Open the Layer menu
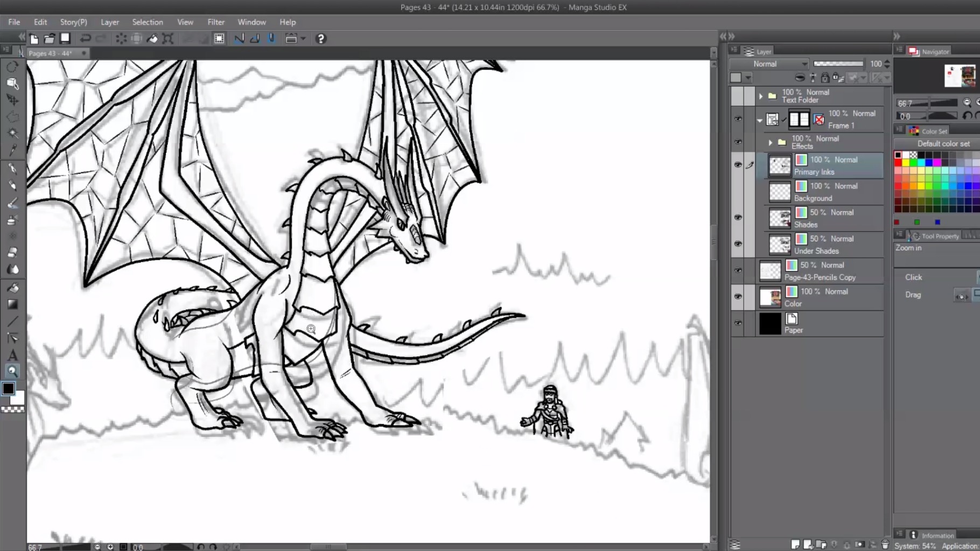The width and height of the screenshot is (980, 551). pyautogui.click(x=110, y=22)
